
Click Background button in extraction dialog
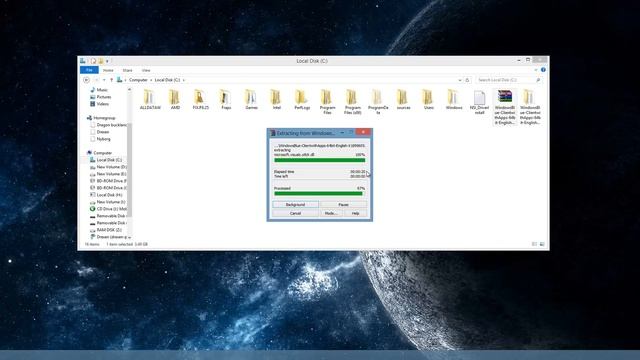pos(296,204)
